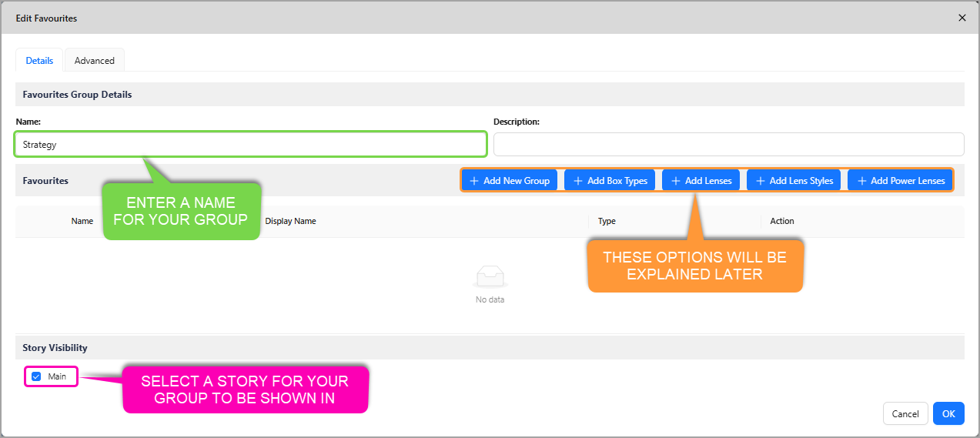The height and width of the screenshot is (438, 980).
Task: Click the Name column header
Action: click(82, 221)
